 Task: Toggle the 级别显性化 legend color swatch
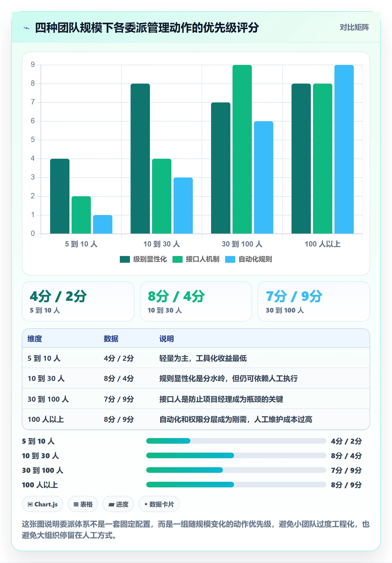click(x=125, y=259)
